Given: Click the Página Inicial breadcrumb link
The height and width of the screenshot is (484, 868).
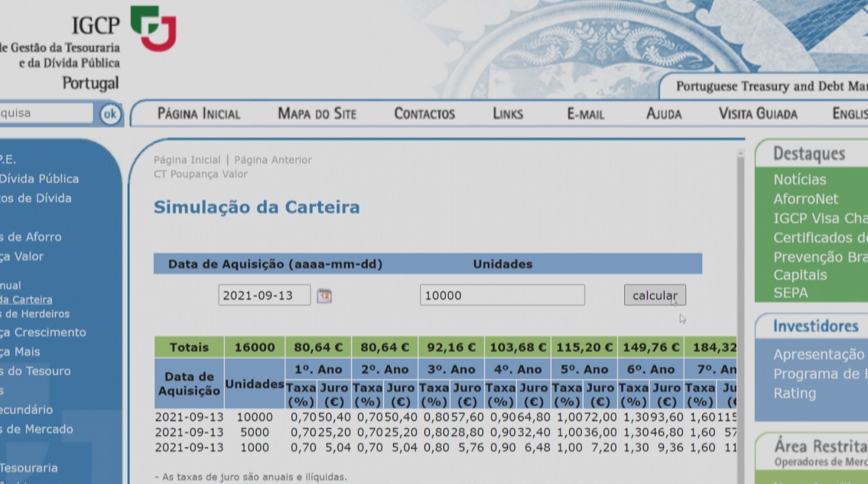Looking at the screenshot, I should point(187,160).
